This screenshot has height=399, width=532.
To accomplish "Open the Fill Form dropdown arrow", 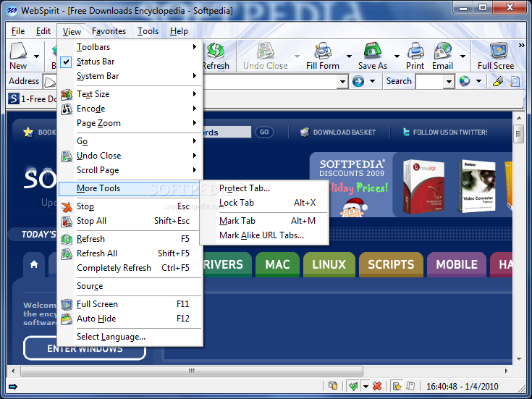I will (x=349, y=56).
